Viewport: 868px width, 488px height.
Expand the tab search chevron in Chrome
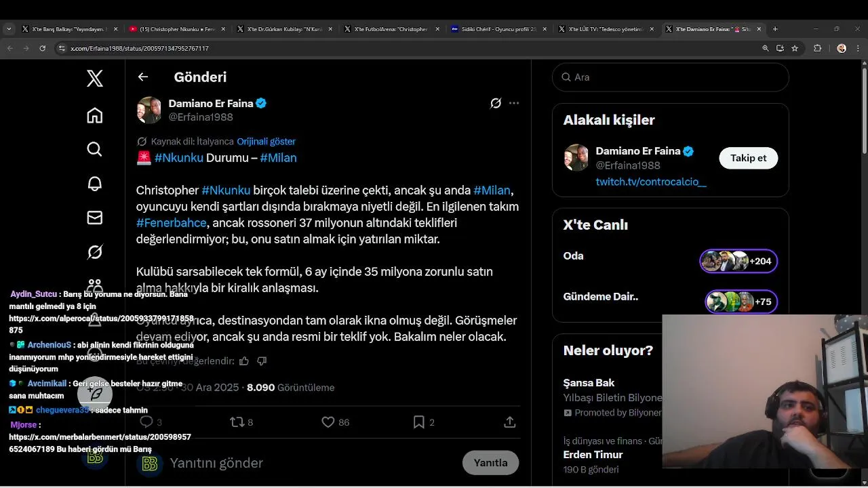click(9, 29)
